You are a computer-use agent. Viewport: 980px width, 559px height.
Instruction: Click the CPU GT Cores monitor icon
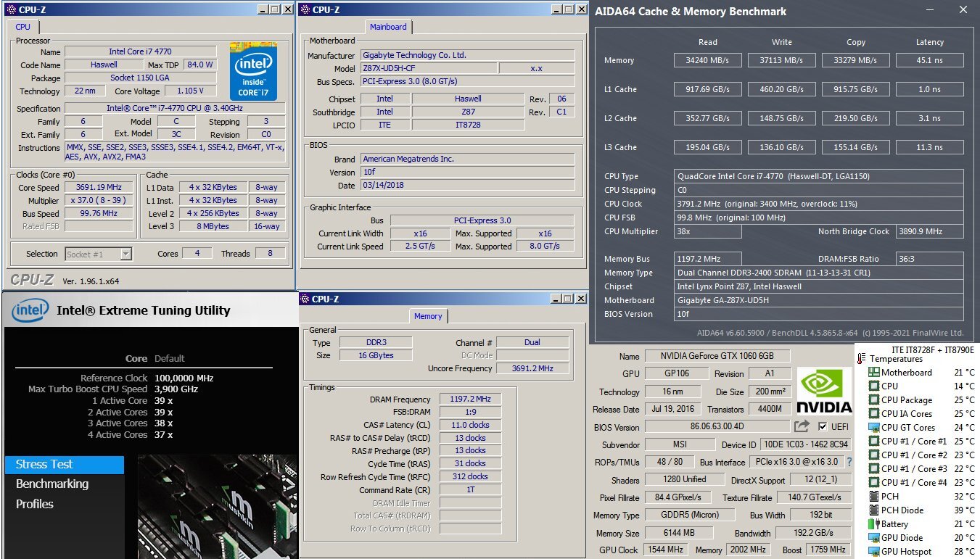point(874,428)
